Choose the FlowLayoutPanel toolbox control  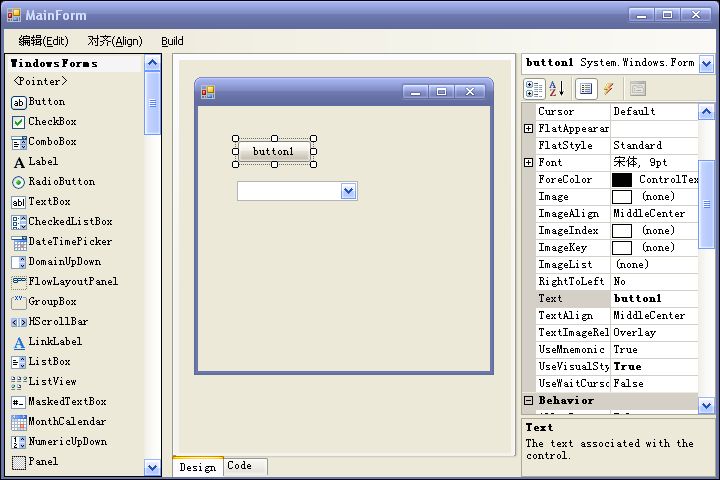(x=72, y=282)
